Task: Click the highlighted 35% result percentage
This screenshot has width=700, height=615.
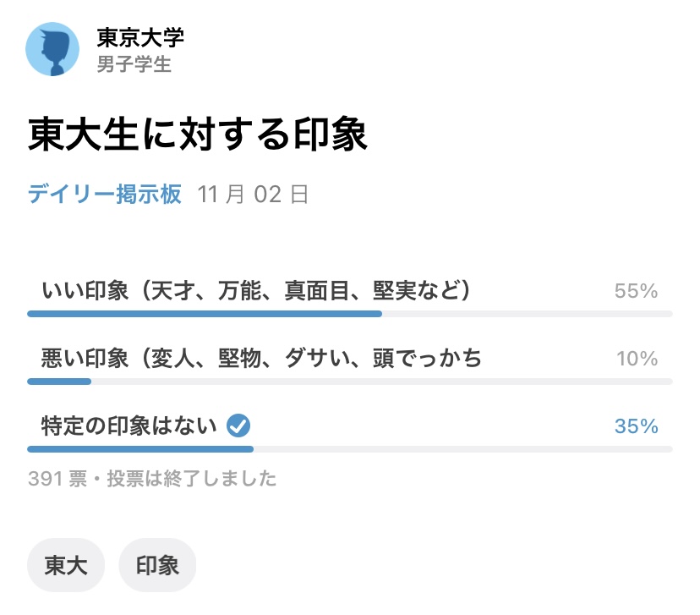Action: pyautogui.click(x=636, y=426)
